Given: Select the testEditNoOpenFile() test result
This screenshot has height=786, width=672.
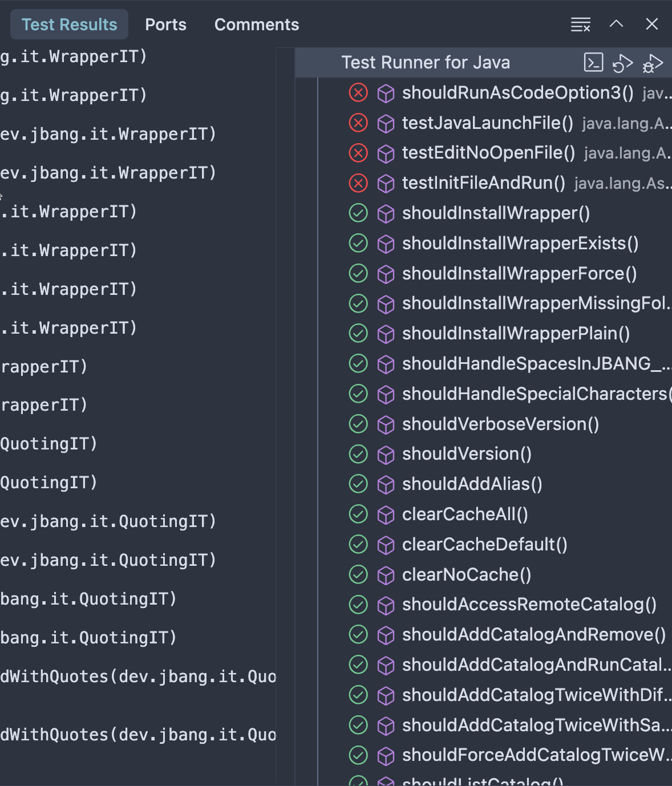Looking at the screenshot, I should [488, 153].
